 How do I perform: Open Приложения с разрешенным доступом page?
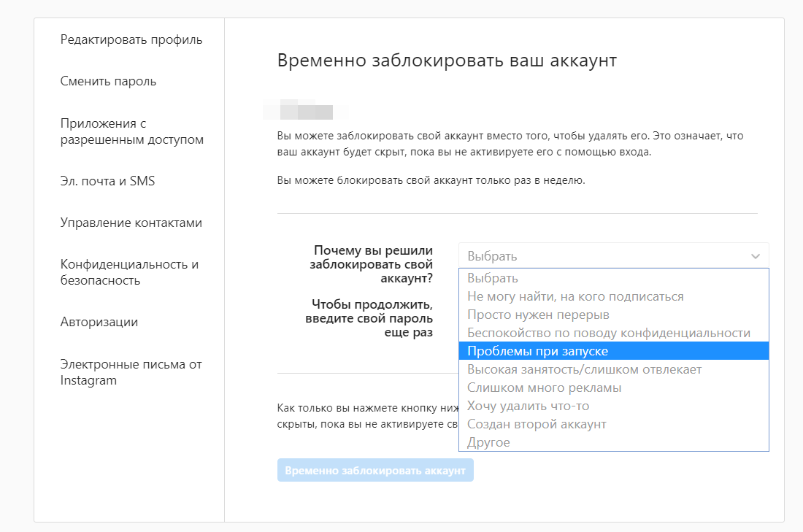132,131
